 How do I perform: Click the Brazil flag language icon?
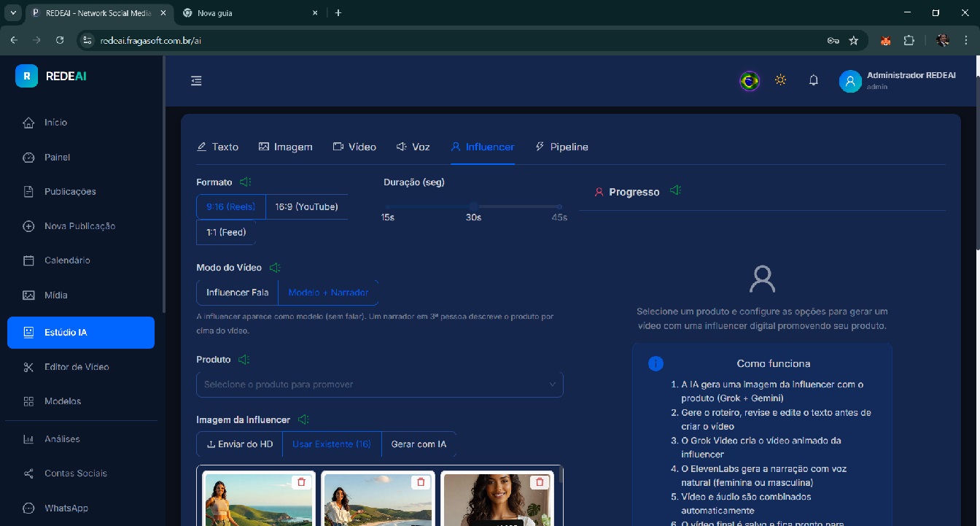click(x=749, y=80)
